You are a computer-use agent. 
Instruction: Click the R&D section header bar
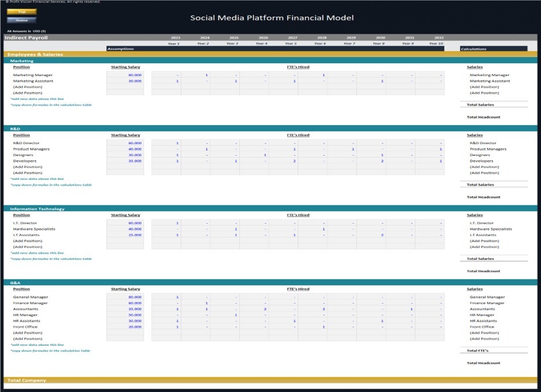[x=270, y=129]
